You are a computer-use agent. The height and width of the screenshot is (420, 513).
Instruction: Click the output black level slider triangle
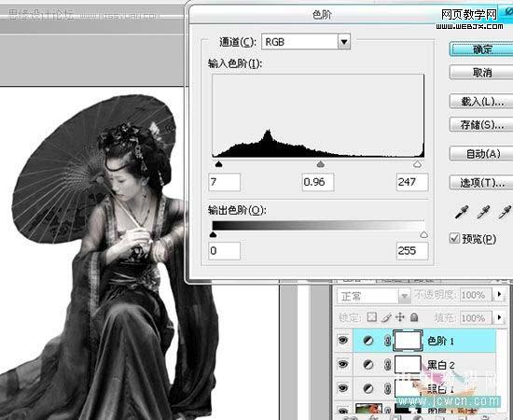coord(213,234)
